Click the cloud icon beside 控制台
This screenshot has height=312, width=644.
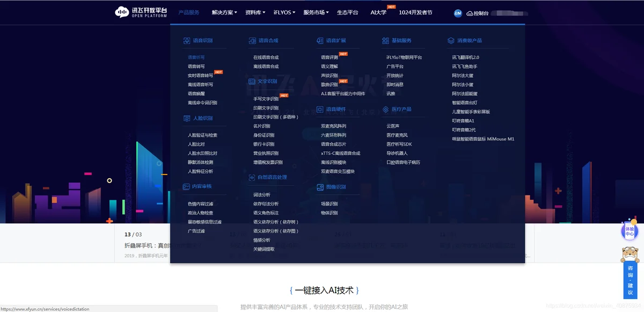(x=470, y=13)
